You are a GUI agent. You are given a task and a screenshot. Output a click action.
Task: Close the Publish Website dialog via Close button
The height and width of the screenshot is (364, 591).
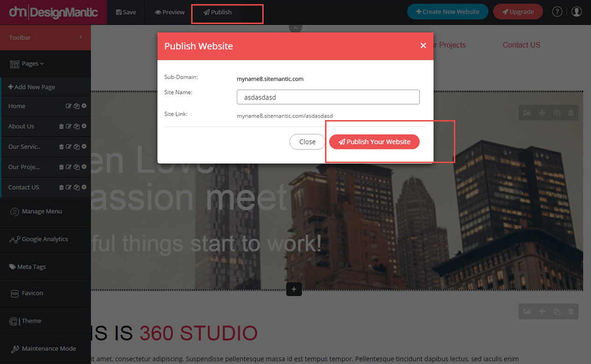(x=307, y=142)
